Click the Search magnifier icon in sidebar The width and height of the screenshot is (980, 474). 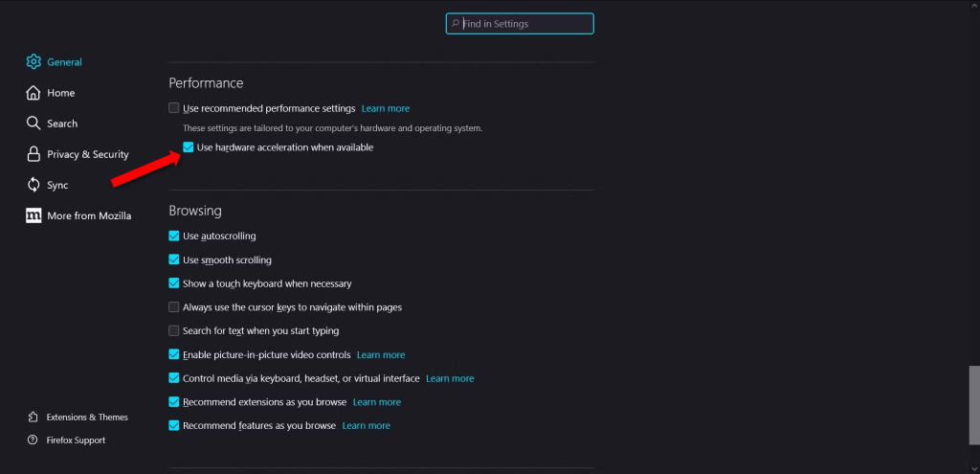[x=33, y=124]
